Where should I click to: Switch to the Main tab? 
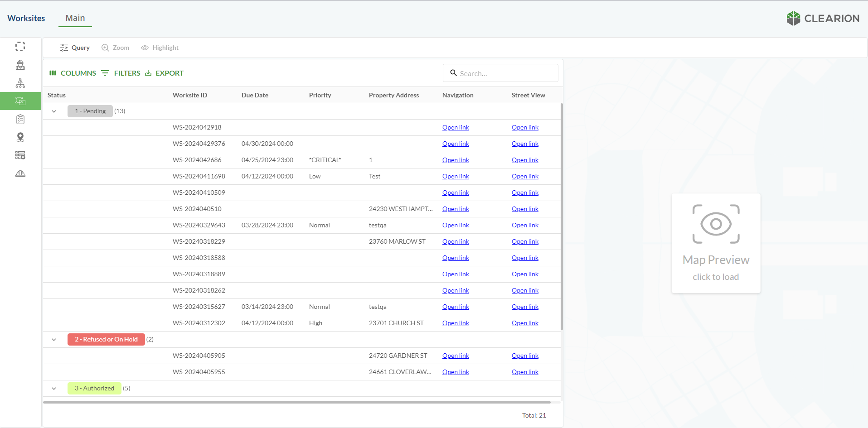75,18
